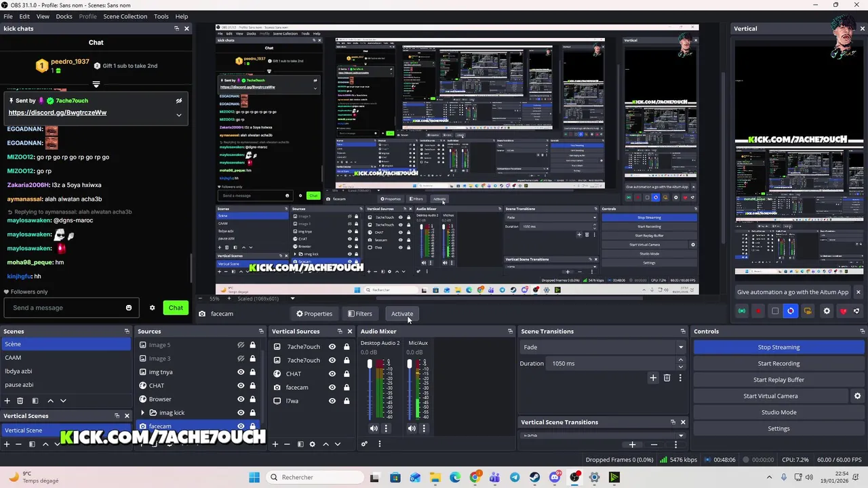This screenshot has width=868, height=488.
Task: Remove selected scene with the trash icon
Action: click(20, 401)
